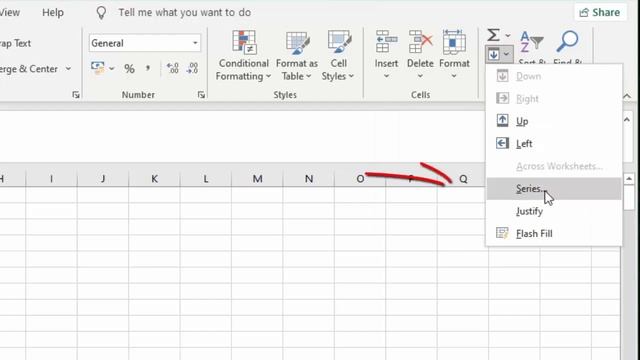Click the Insert cells icon
The image size is (640, 360).
[386, 42]
